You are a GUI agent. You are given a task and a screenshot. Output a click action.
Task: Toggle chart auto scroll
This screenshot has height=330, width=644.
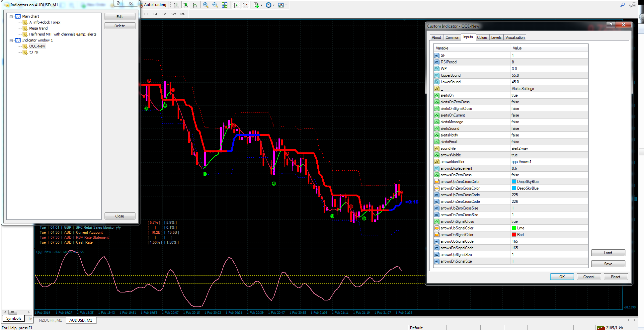pyautogui.click(x=236, y=5)
